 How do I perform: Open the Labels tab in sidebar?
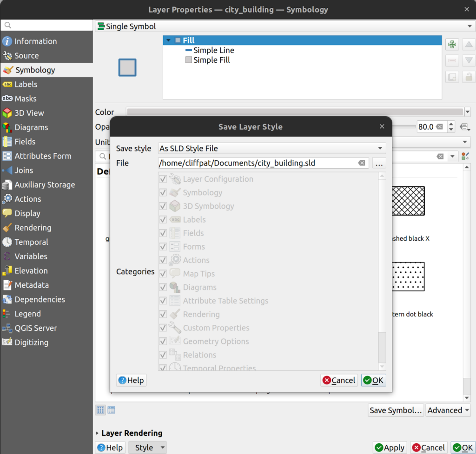(x=26, y=84)
